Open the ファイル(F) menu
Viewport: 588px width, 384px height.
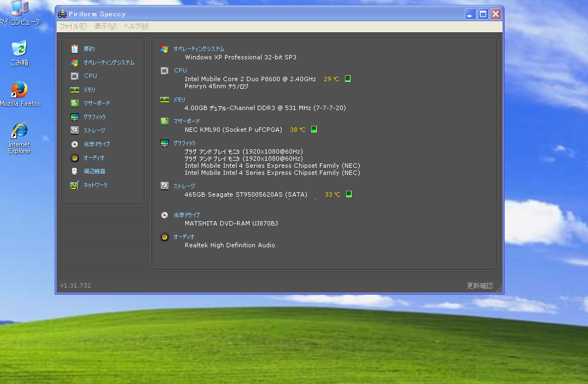(x=73, y=26)
